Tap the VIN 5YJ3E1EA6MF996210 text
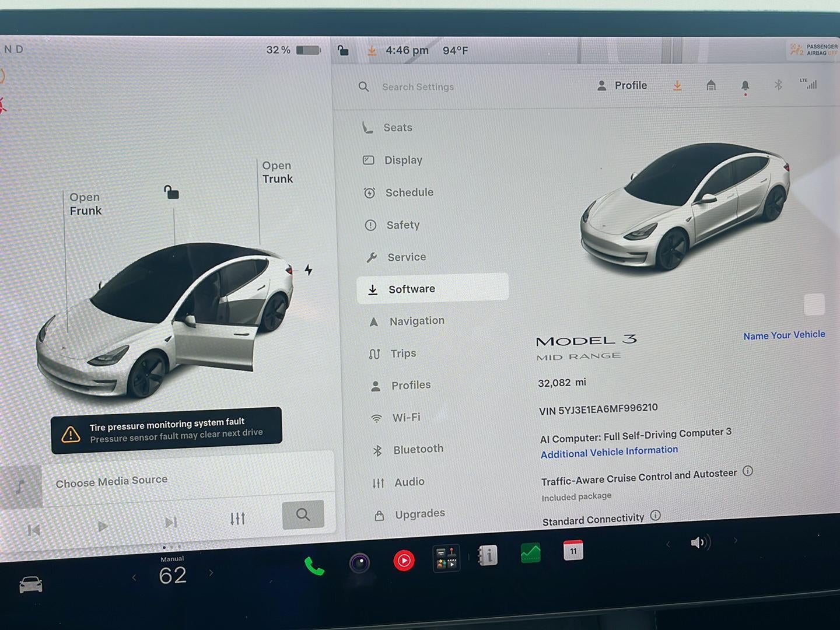 [598, 409]
